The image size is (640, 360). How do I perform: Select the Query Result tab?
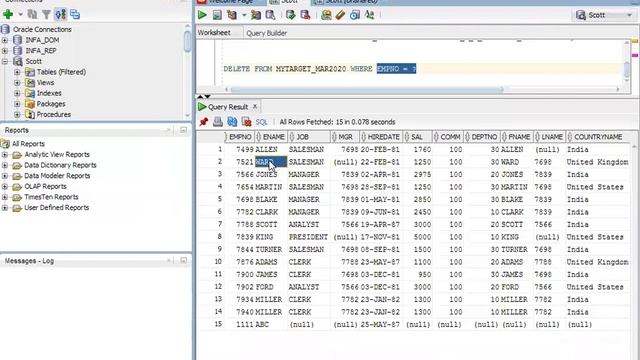227,107
